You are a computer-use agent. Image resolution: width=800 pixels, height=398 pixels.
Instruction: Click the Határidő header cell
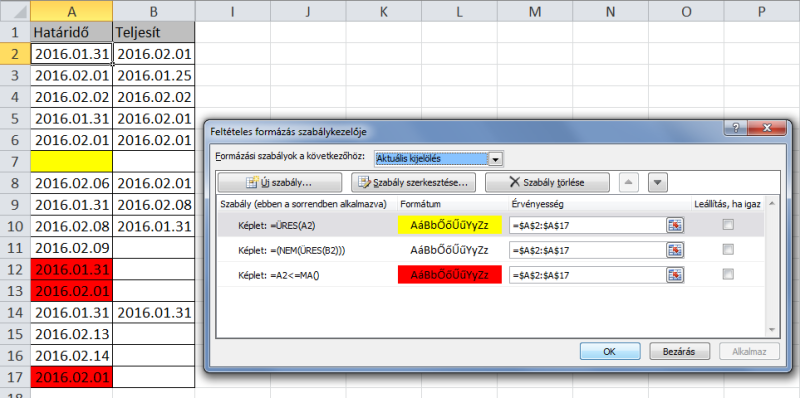71,33
